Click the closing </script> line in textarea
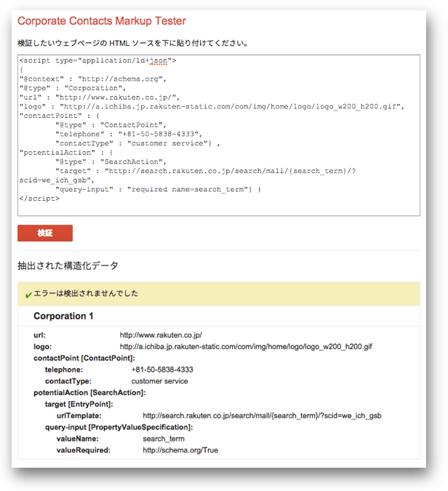 tap(39, 199)
